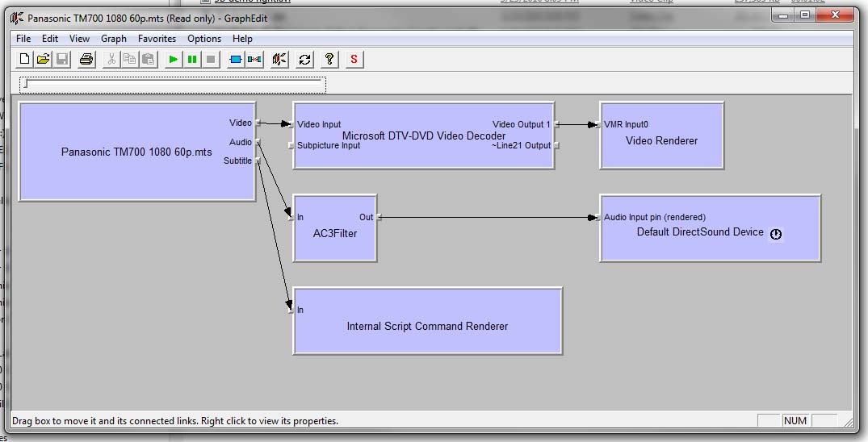Click the Audio Input pin (rendered)
Viewport: 868px width, 442px height.
coord(598,218)
